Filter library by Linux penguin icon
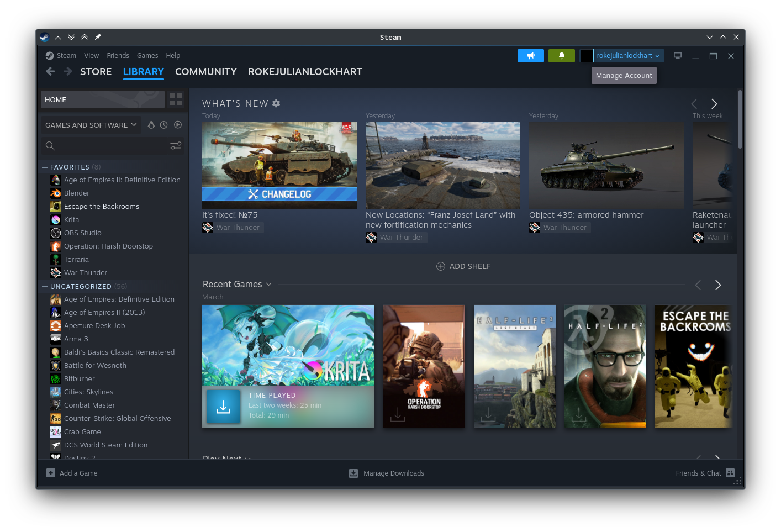Image resolution: width=781 pixels, height=532 pixels. click(x=151, y=125)
